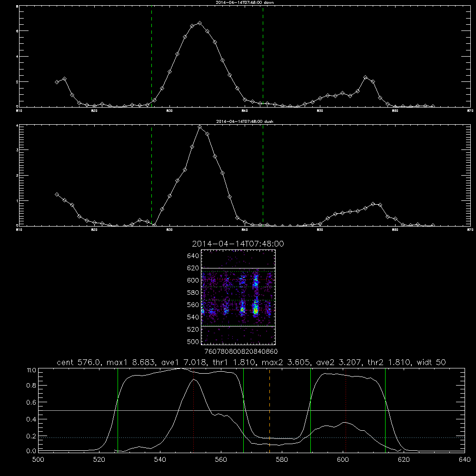
Task: Click the '580' y-axis label of the spectrogram
Action: point(193,293)
